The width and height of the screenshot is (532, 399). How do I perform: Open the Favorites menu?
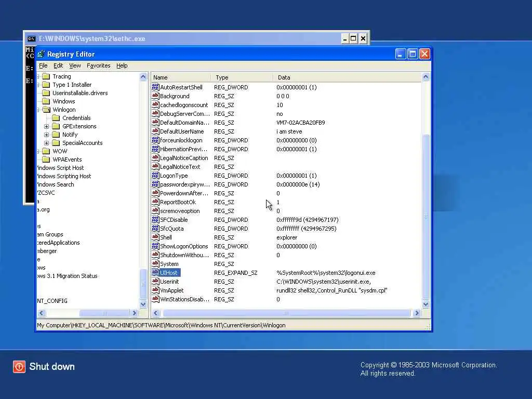tap(98, 65)
